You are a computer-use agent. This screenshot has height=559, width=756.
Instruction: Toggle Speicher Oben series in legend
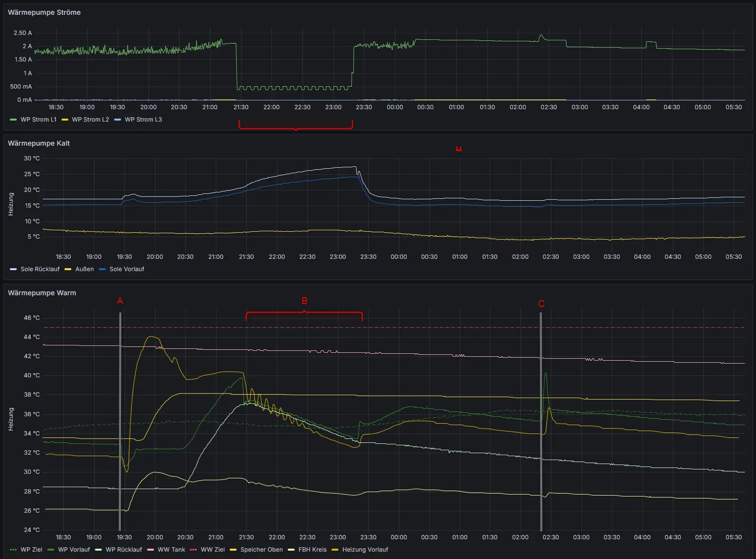coord(262,550)
